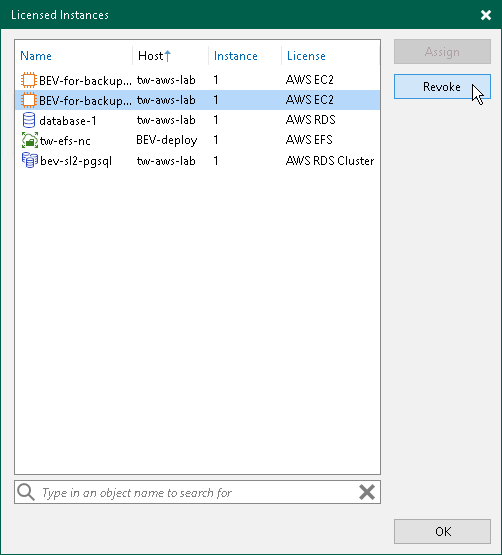
Task: Select the database-1 row
Action: tap(198, 120)
